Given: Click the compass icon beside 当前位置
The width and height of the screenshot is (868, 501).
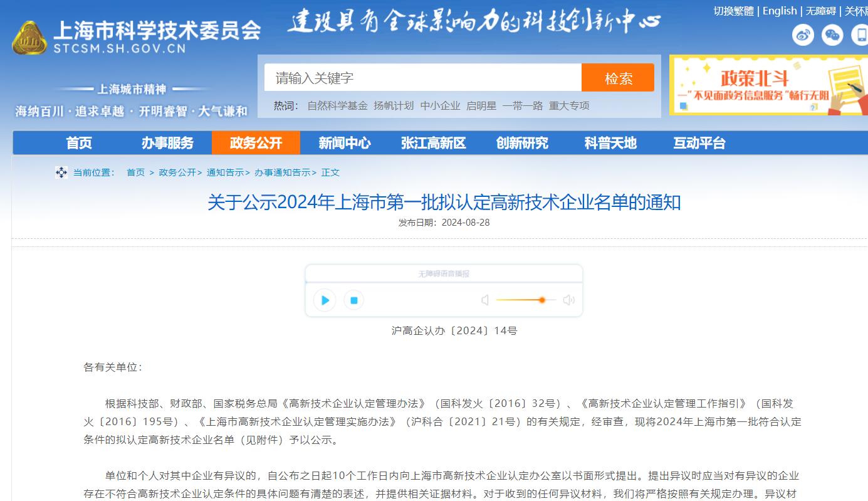Looking at the screenshot, I should (61, 172).
